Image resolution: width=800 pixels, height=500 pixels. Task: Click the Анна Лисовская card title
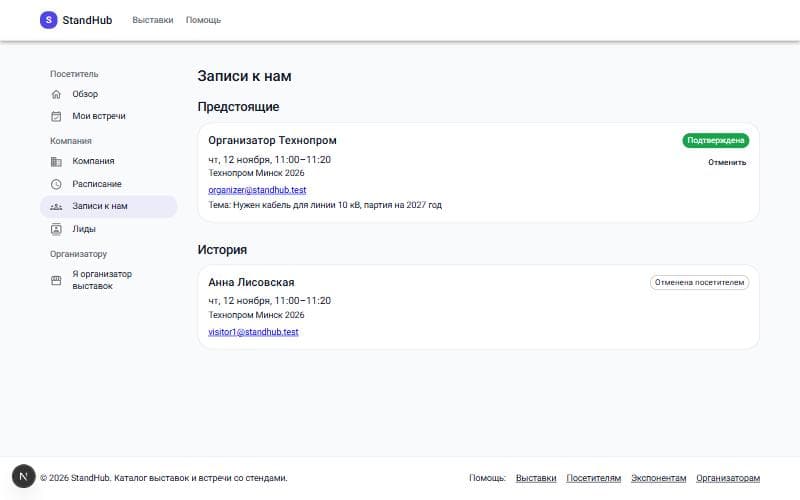(x=251, y=282)
